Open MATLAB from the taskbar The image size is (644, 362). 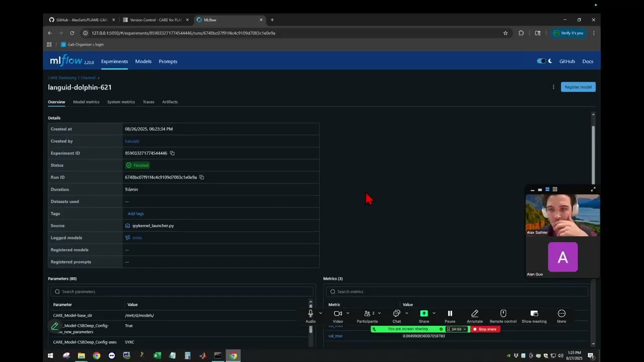click(x=202, y=355)
